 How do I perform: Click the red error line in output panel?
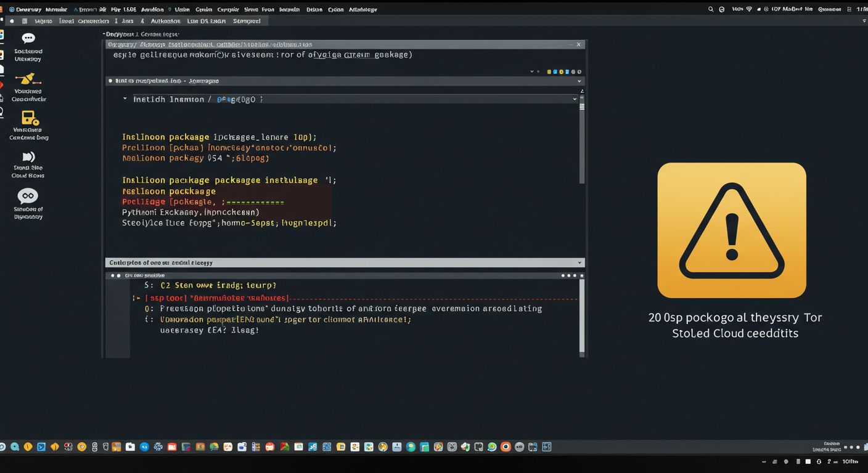(x=216, y=299)
